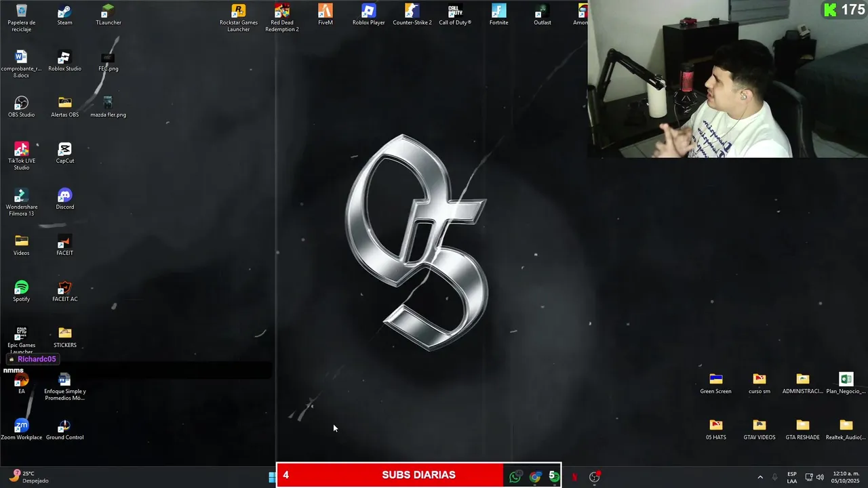Select the mazda fler.png file
868x488 pixels.
pos(108,107)
